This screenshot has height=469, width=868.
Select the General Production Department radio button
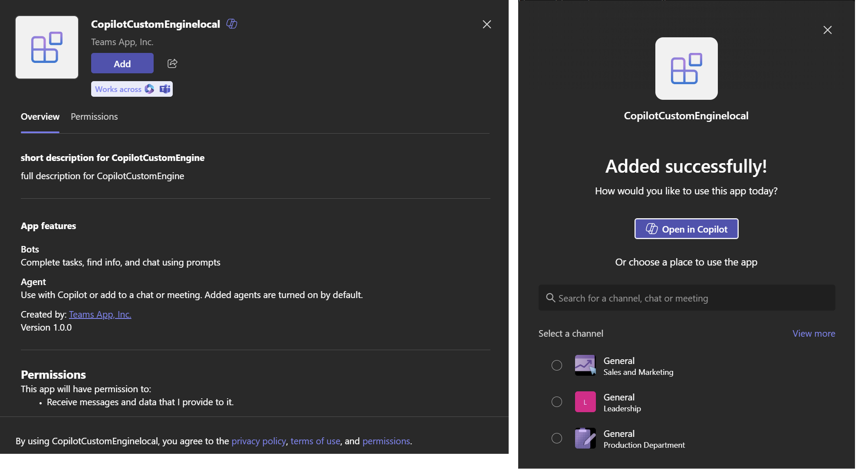(557, 438)
